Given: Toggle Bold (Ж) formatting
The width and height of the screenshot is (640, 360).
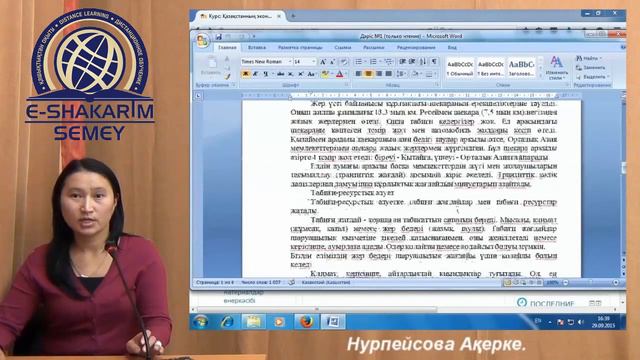Looking at the screenshot, I should coord(246,74).
